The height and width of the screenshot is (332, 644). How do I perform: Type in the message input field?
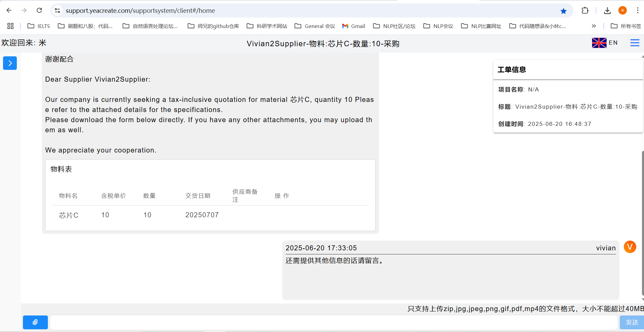(333, 323)
